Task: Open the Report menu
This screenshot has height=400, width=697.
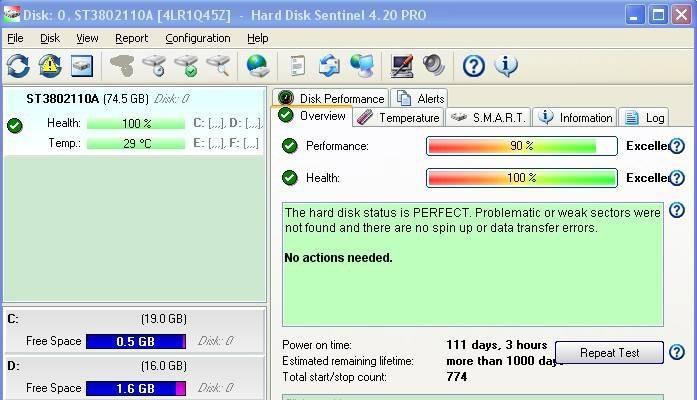Action: (x=132, y=38)
